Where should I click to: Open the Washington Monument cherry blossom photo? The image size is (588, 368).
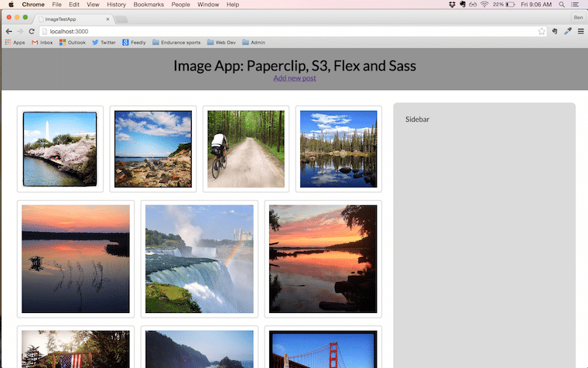pos(60,149)
